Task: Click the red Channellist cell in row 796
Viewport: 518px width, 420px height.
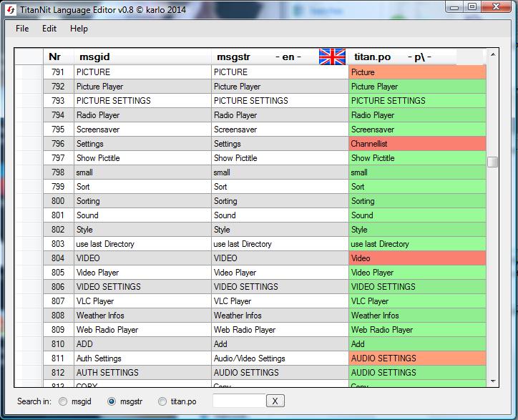Action: coord(417,144)
